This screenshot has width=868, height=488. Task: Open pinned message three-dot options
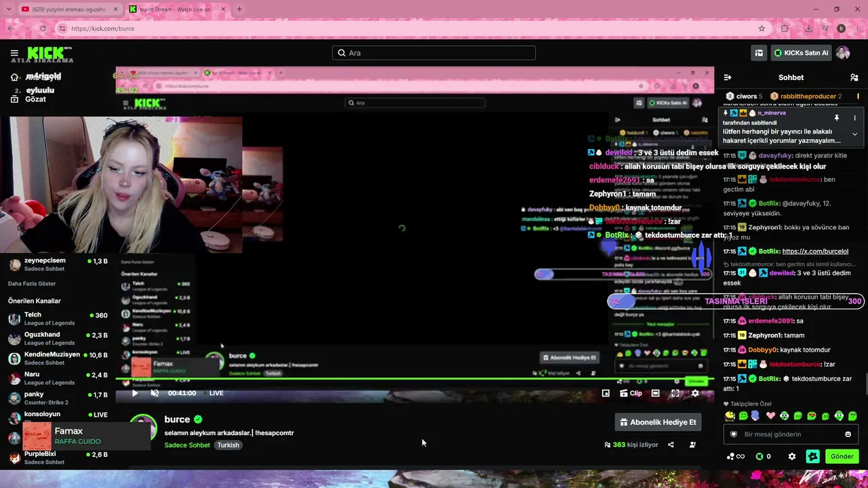click(x=854, y=118)
